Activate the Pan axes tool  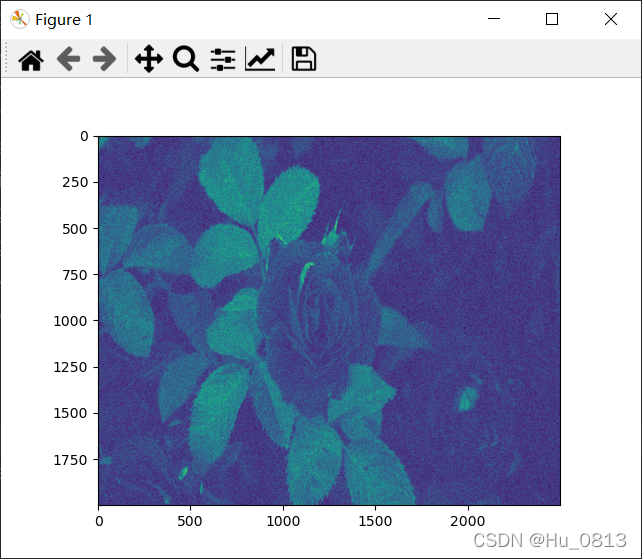pos(149,59)
